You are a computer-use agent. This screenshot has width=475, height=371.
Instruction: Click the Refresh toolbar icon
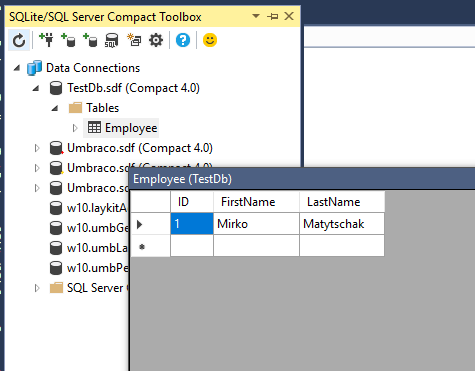pyautogui.click(x=19, y=40)
